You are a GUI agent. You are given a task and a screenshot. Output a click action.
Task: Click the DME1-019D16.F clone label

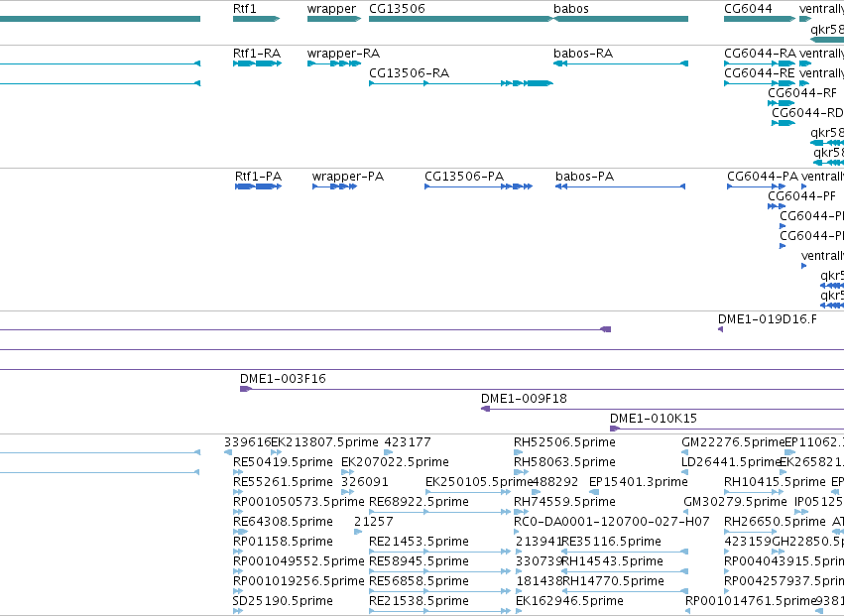(x=767, y=319)
